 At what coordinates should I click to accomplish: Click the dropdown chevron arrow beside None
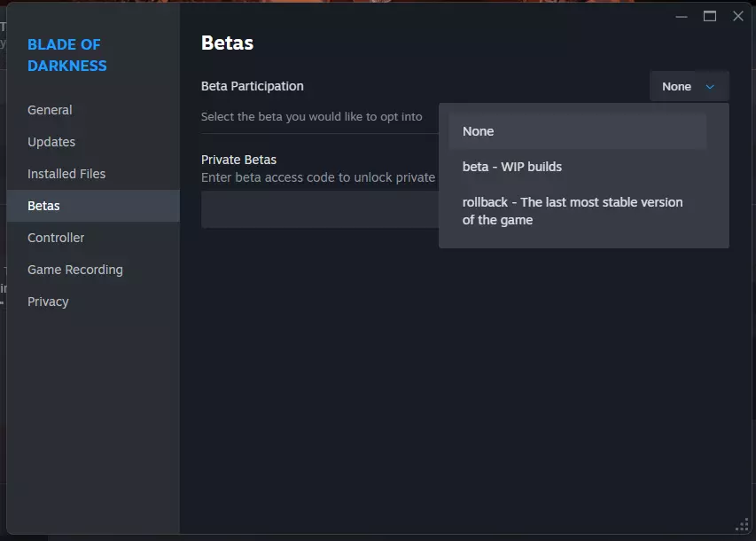(x=710, y=87)
